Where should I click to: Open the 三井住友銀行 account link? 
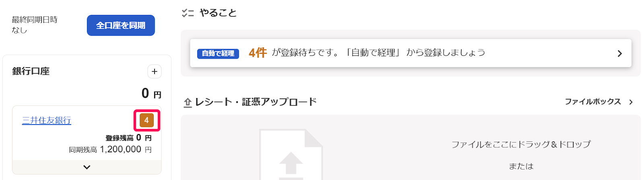pyautogui.click(x=47, y=120)
